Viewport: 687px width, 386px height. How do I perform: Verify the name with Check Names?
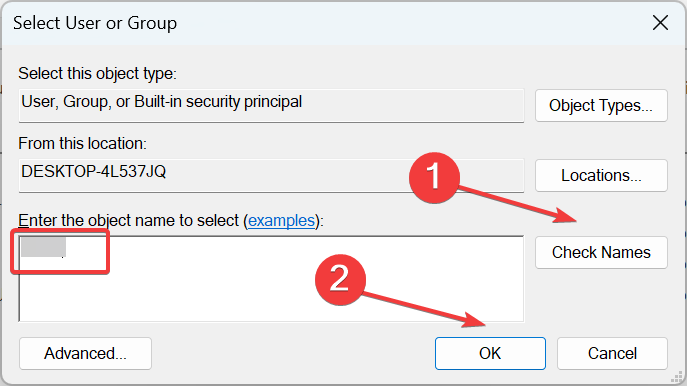pyautogui.click(x=601, y=252)
